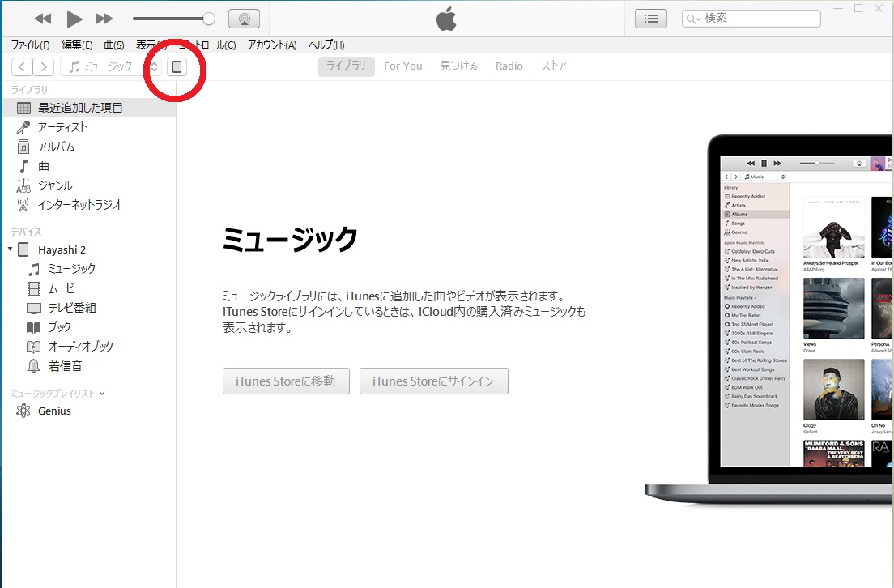
Task: Select the ライブラリ tab
Action: pyautogui.click(x=346, y=66)
